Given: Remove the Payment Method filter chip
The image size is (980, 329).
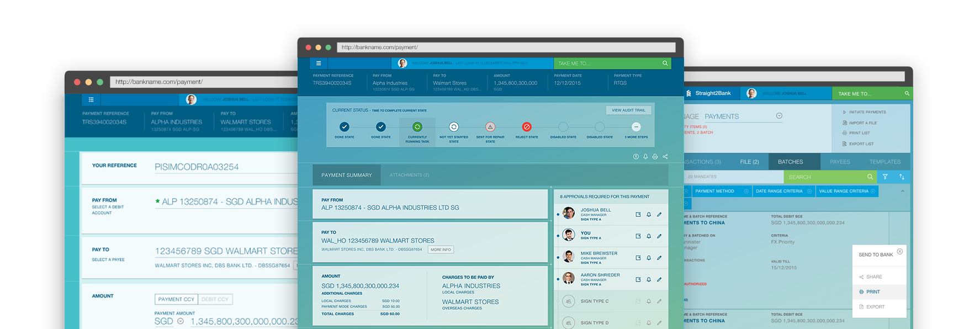Looking at the screenshot, I should click(x=746, y=192).
